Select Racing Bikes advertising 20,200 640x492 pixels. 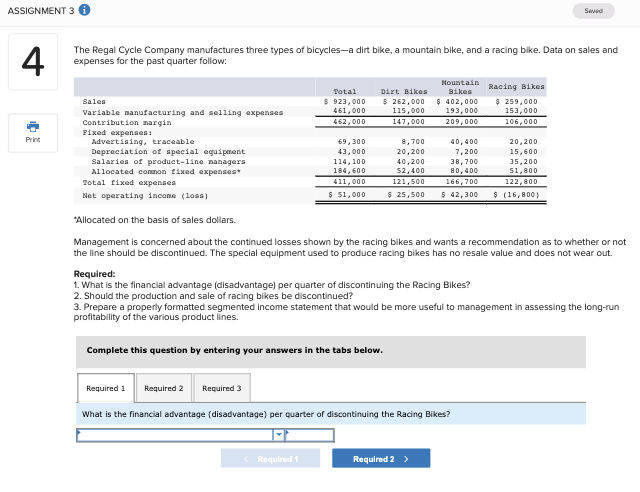click(523, 142)
